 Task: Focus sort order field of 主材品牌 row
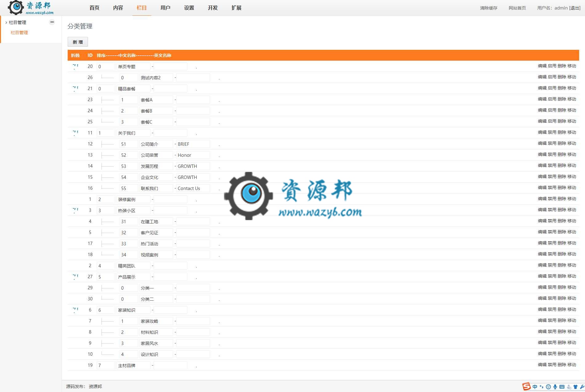[106, 365]
